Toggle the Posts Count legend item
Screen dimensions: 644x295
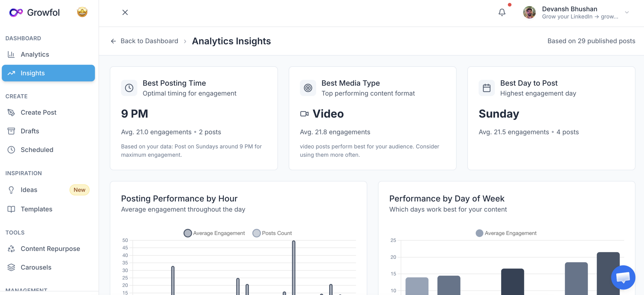tap(272, 233)
